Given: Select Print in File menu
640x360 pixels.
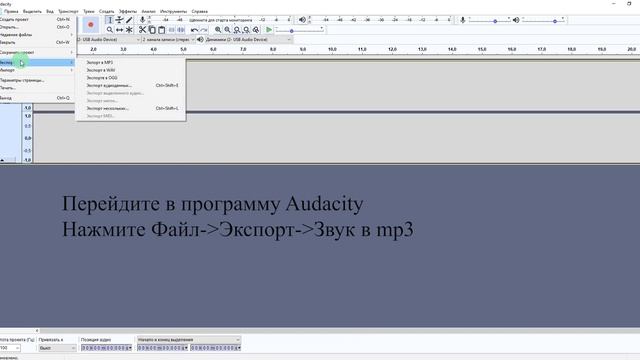Looking at the screenshot, I should 37,88.
